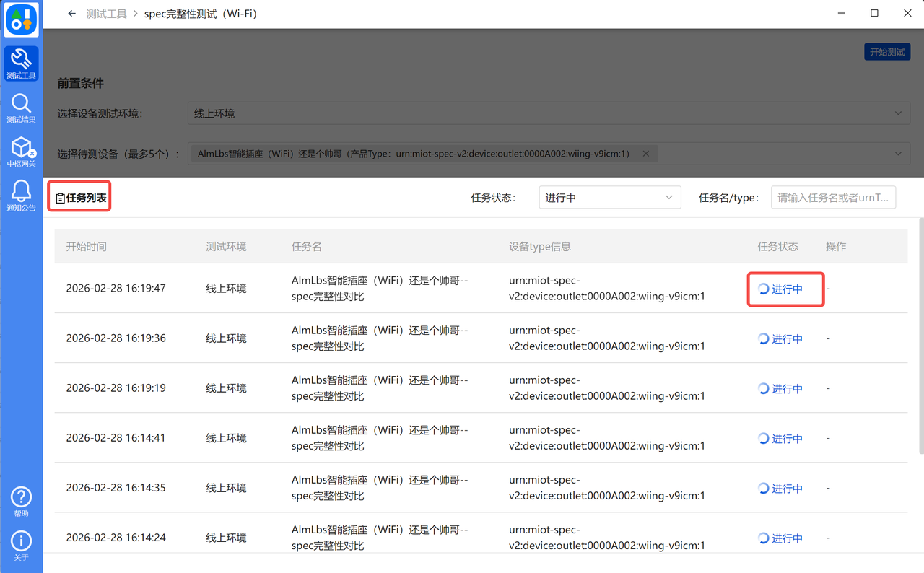Click the spinner icon in 16:19:36 row
Viewport: 924px width, 573px height.
(x=764, y=338)
